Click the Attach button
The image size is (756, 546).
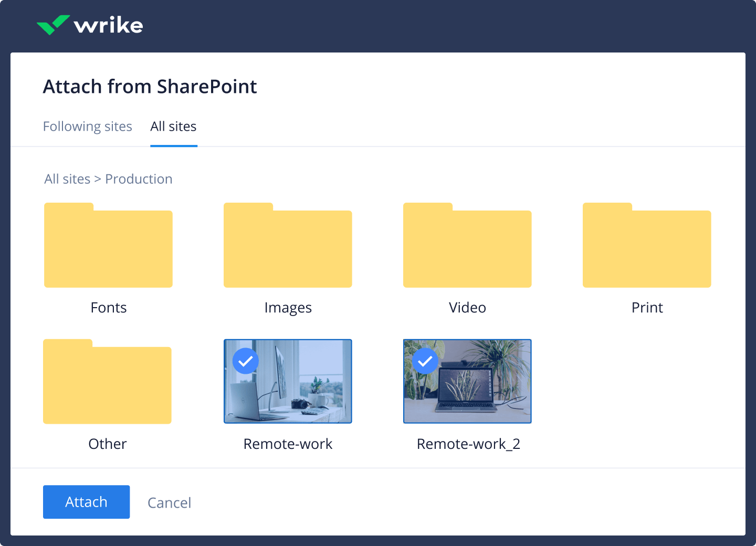86,502
